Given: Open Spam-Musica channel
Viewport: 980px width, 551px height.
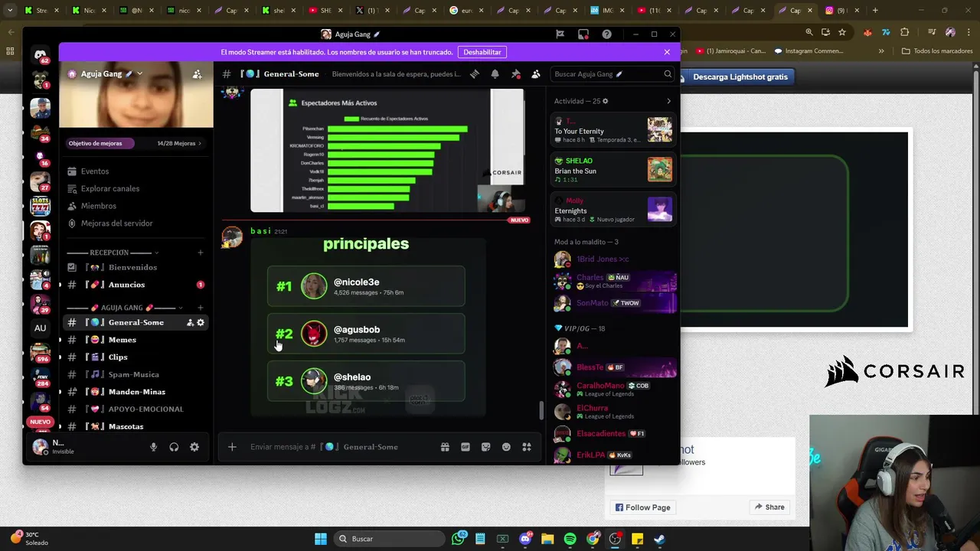Looking at the screenshot, I should [x=136, y=374].
